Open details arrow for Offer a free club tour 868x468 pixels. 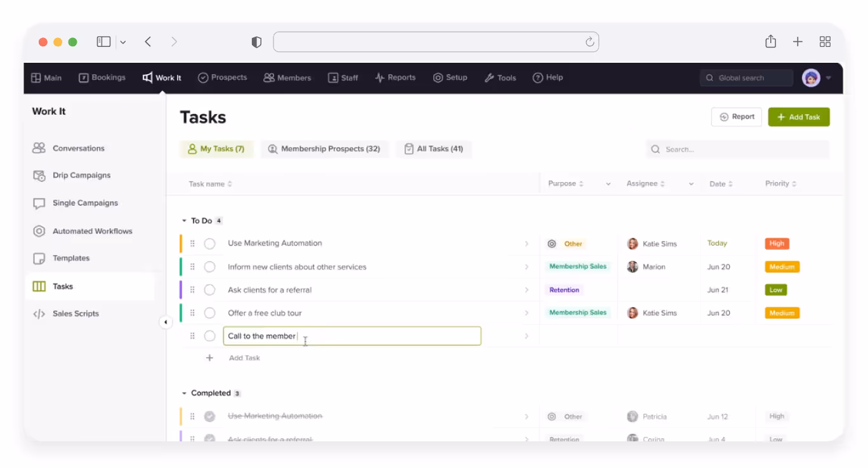(527, 313)
